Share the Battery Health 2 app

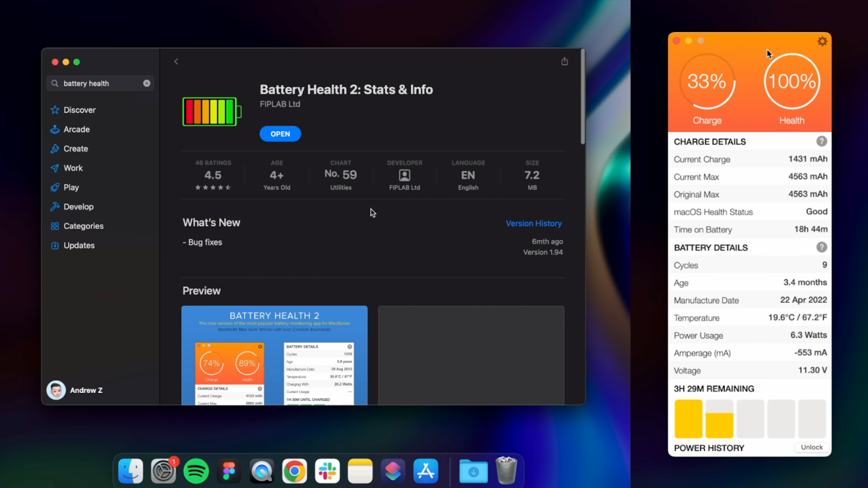(x=565, y=61)
